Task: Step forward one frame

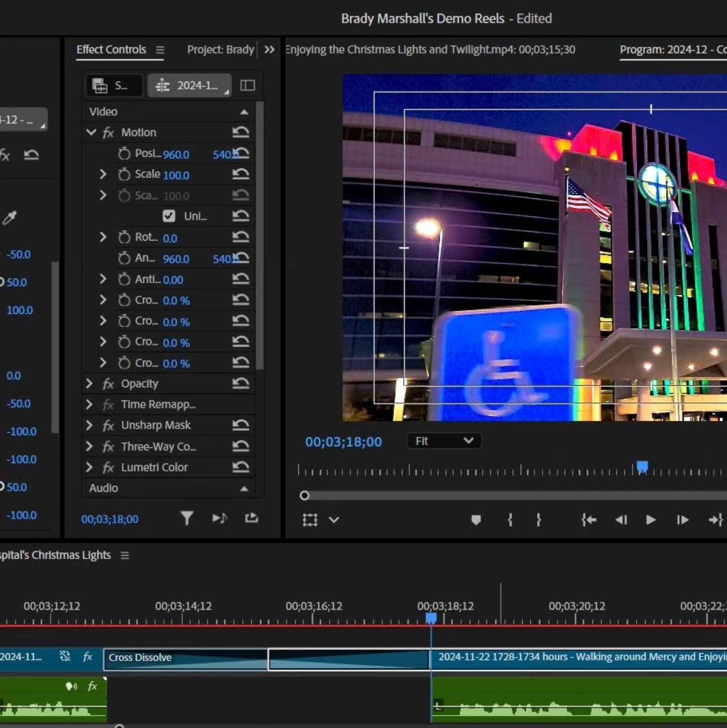Action: point(683,520)
